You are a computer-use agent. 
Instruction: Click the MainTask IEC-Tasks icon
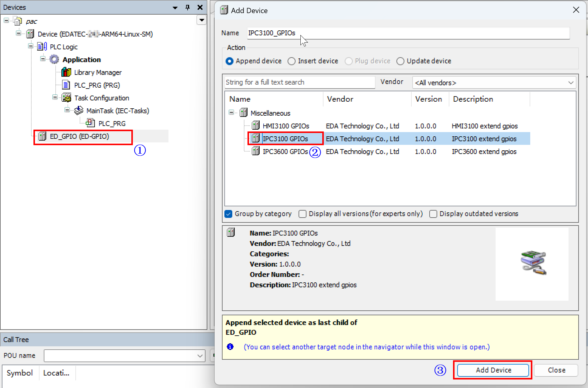(78, 110)
